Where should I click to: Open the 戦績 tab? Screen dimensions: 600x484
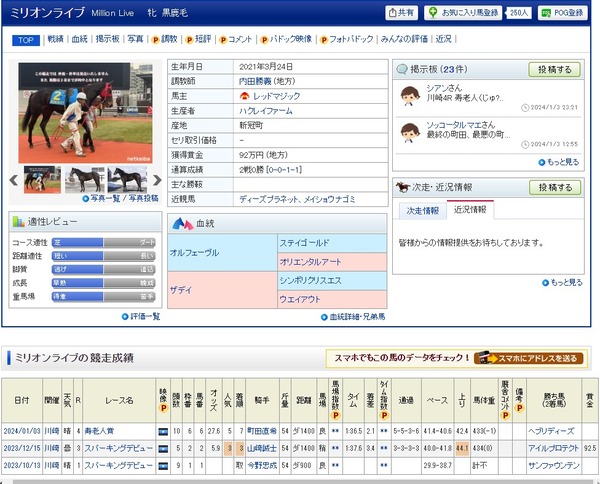(x=55, y=39)
